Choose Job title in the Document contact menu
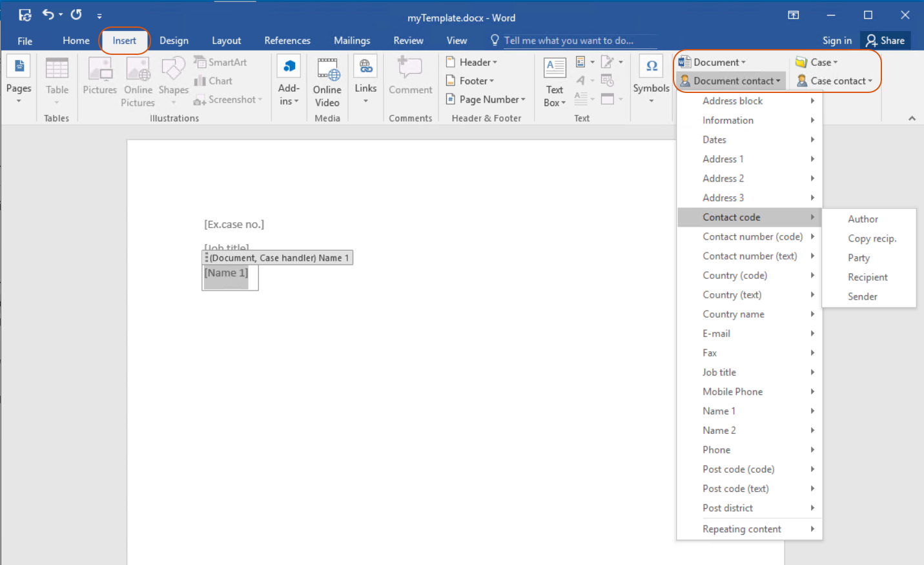 pyautogui.click(x=719, y=372)
